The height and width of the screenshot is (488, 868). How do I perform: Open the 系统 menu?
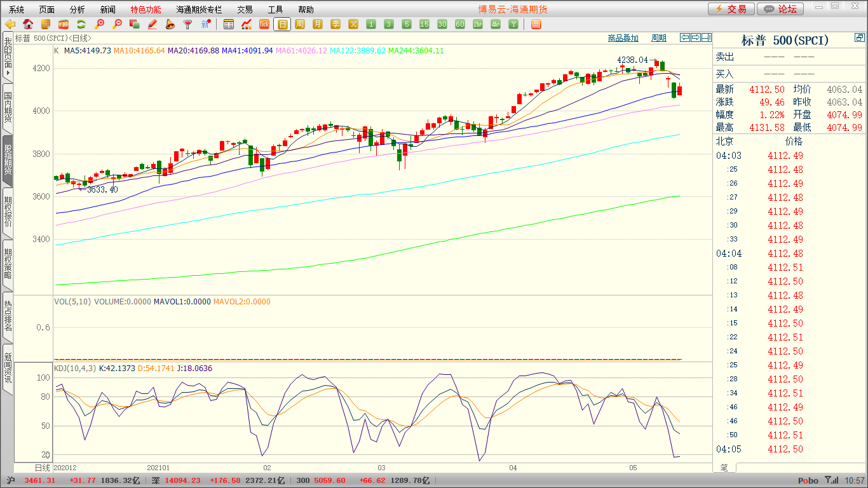[17, 10]
